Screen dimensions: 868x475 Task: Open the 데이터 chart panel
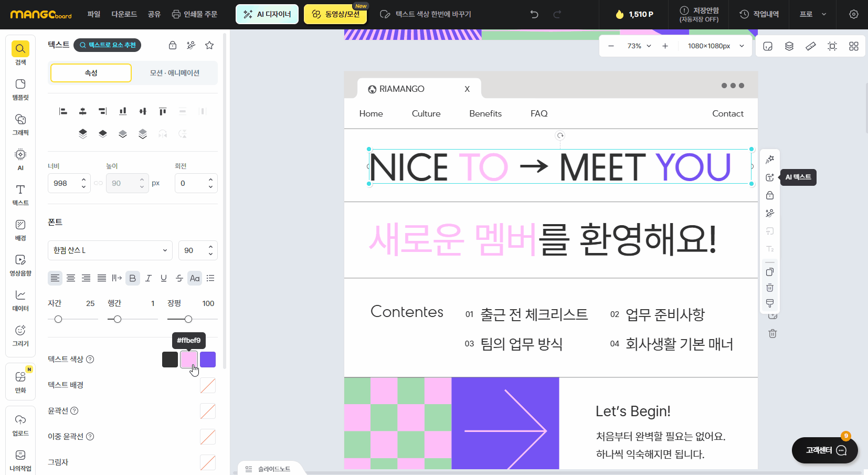pos(20,300)
